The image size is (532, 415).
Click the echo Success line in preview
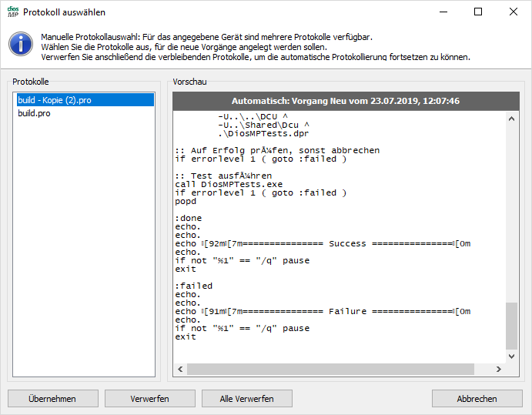pos(323,243)
